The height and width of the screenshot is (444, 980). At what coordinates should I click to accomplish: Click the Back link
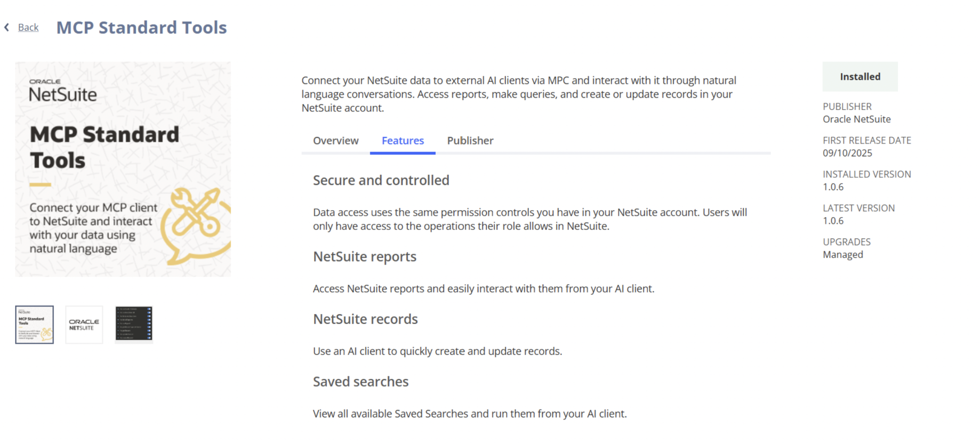(28, 27)
